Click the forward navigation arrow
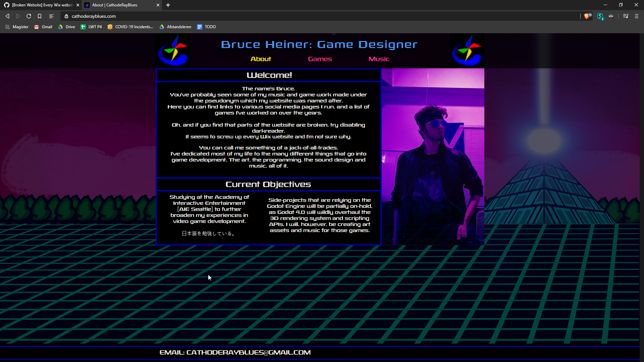The height and width of the screenshot is (362, 644). coord(18,16)
